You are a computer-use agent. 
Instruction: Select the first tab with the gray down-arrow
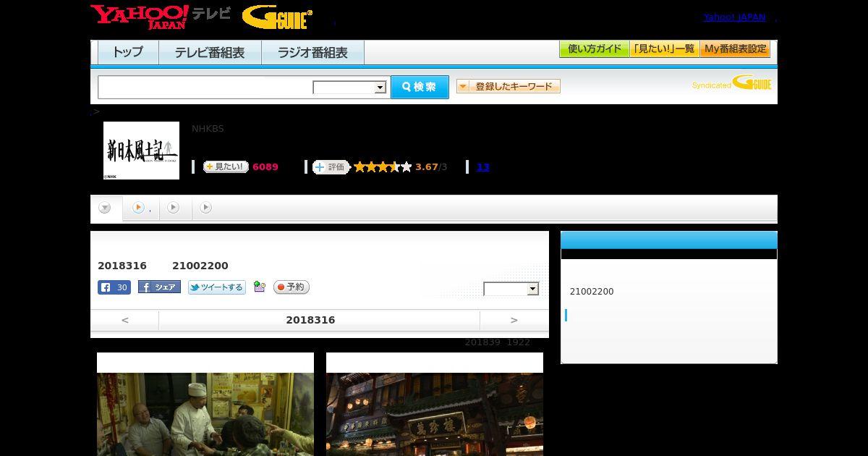tap(106, 208)
